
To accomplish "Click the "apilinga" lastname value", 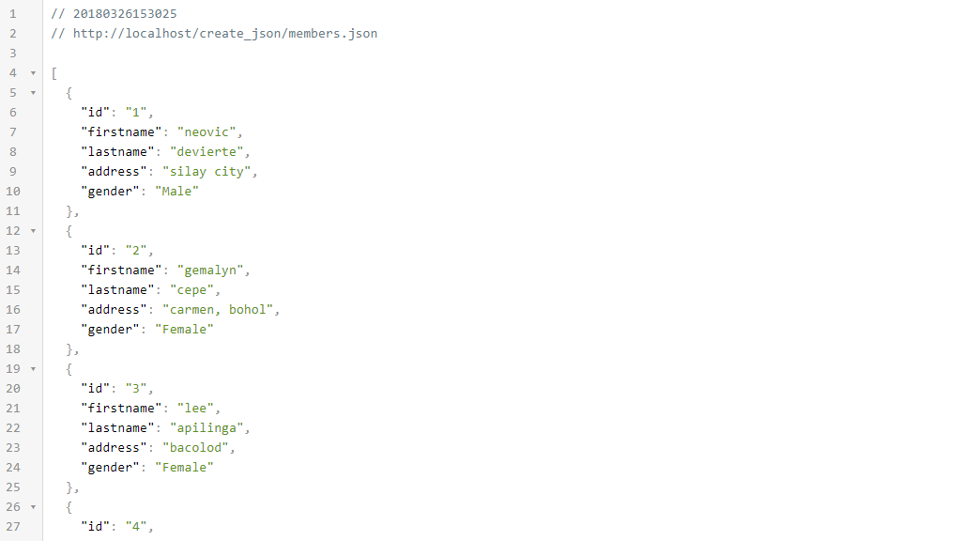I will tap(207, 428).
